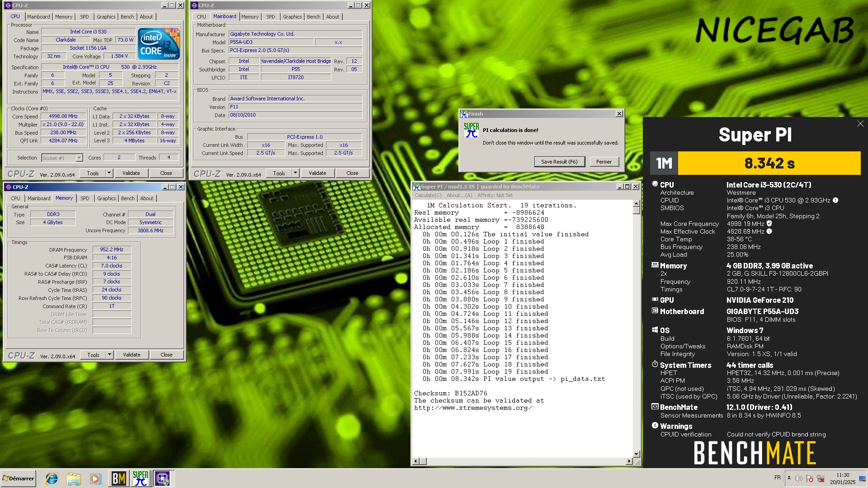Image resolution: width=868 pixels, height=488 pixels.
Task: Open About...(A) menu in Super PI
Action: tap(459, 195)
